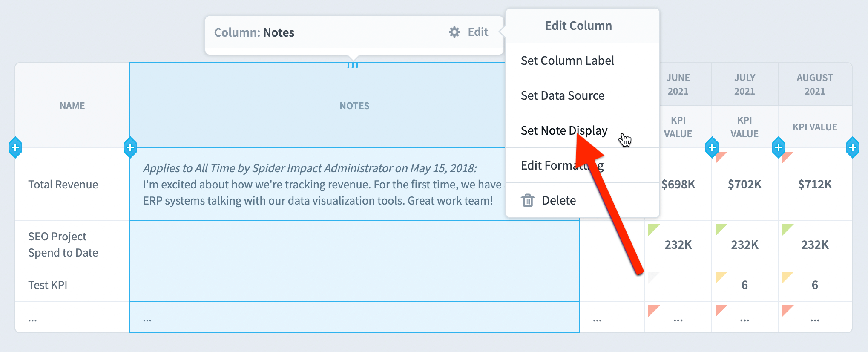The height and width of the screenshot is (352, 868).
Task: Click the trash icon next to Delete
Action: click(x=528, y=200)
